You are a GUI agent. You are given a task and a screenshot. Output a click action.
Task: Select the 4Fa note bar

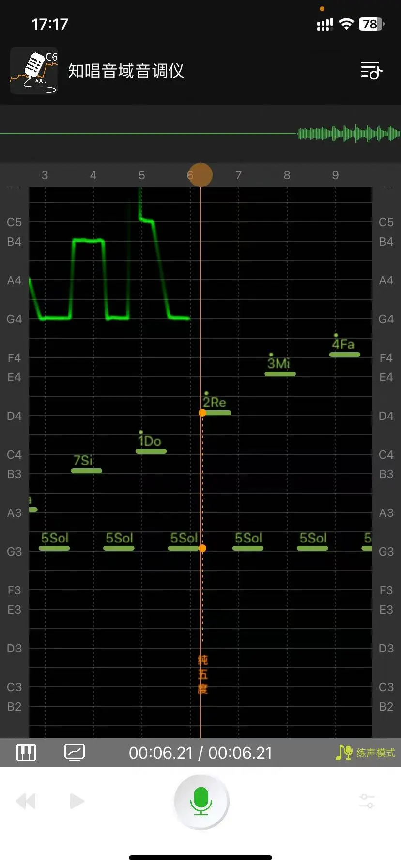tap(345, 355)
